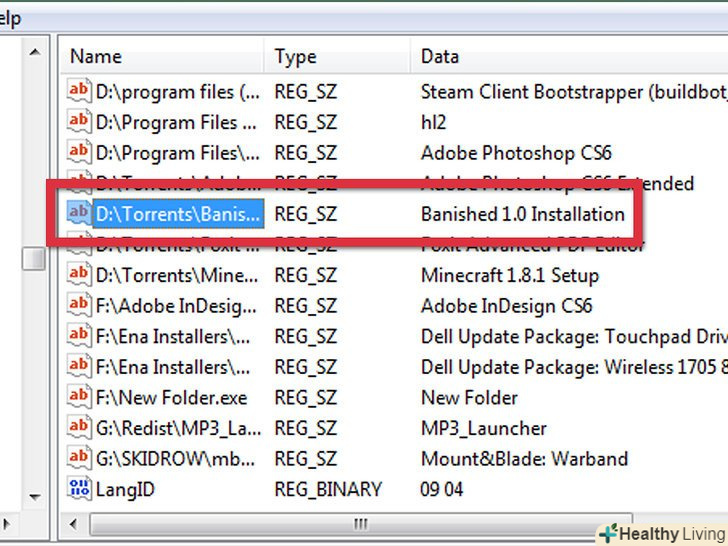Select the D:\program files (... value name

click(x=177, y=92)
